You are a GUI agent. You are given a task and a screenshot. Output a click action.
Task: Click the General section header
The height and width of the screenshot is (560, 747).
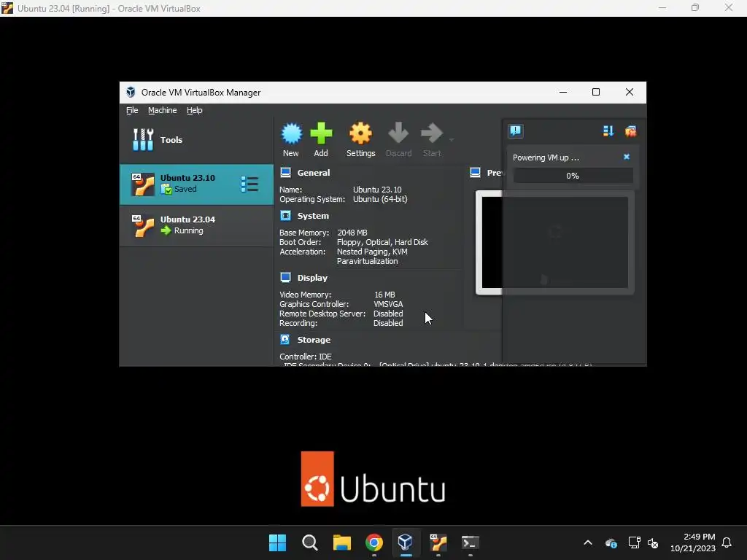(x=314, y=173)
